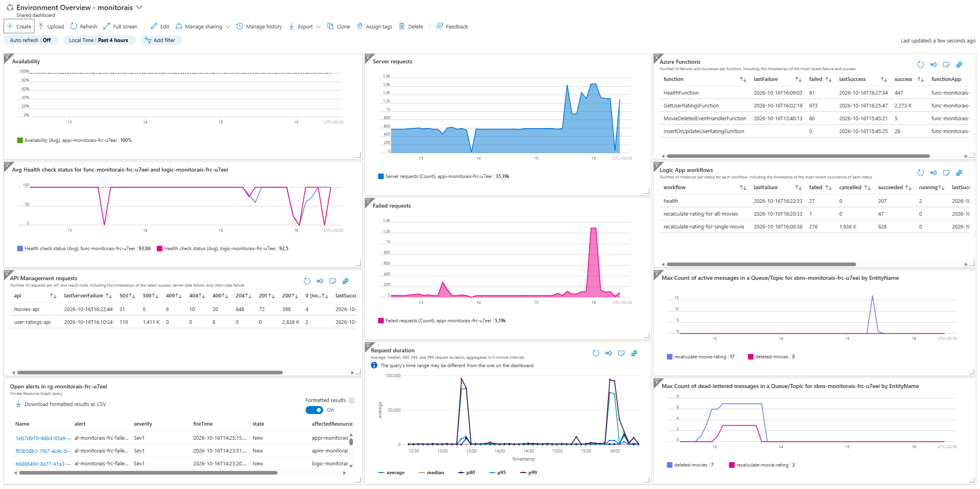
Task: Click the Failed requests legend pink swatch
Action: 381,321
